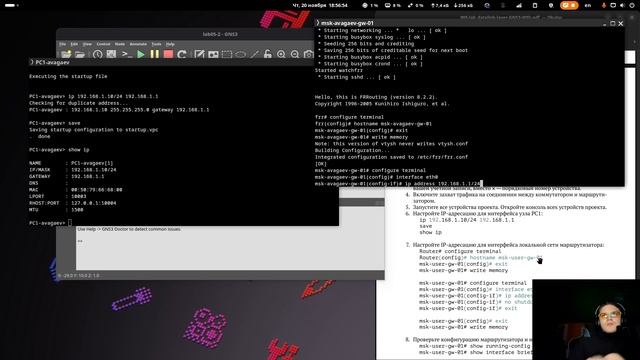Viewport: 640px width, 360px height.
Task: Click the CPU usage indicator in top panel
Action: [370, 5]
